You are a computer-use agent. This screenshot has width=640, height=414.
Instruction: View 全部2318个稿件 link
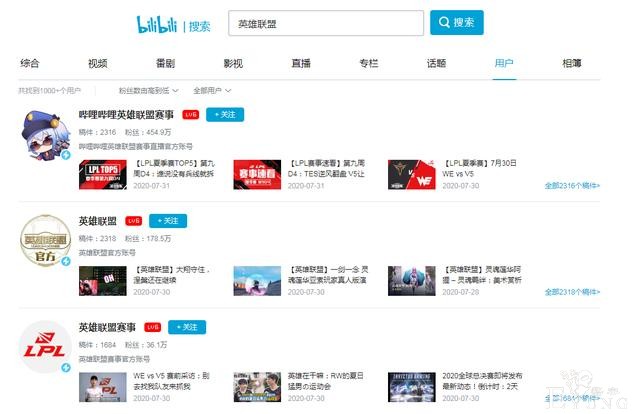pyautogui.click(x=572, y=292)
